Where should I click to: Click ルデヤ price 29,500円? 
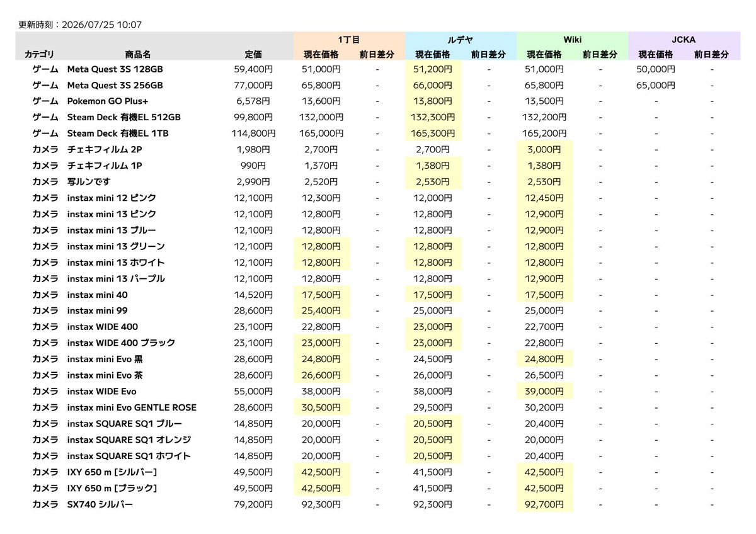[x=433, y=407]
